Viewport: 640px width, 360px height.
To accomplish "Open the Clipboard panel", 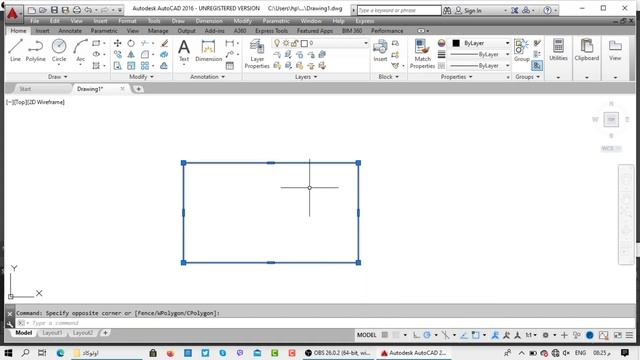I will (587, 50).
